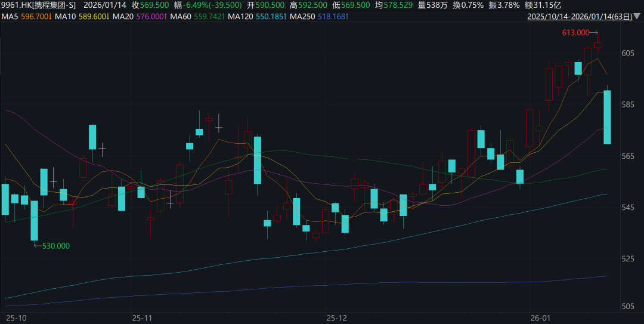Click the 25-10 date axis label
The image size is (644, 324).
tap(17, 318)
